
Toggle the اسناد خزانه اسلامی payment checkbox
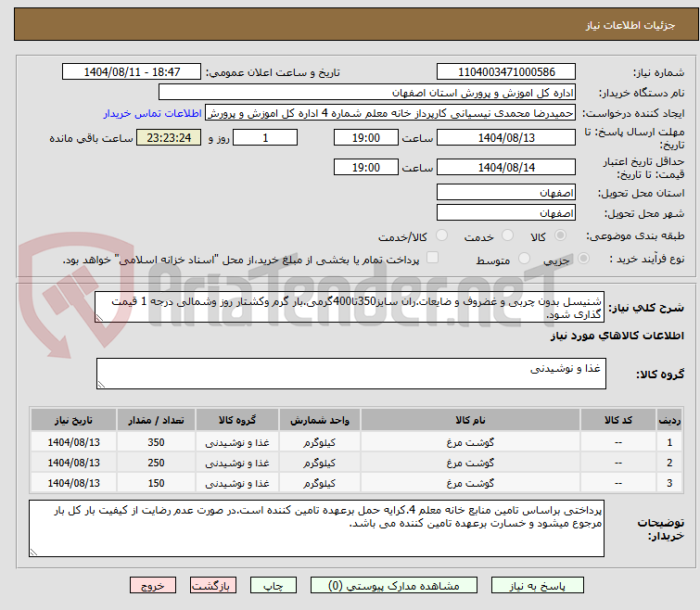click(x=431, y=258)
